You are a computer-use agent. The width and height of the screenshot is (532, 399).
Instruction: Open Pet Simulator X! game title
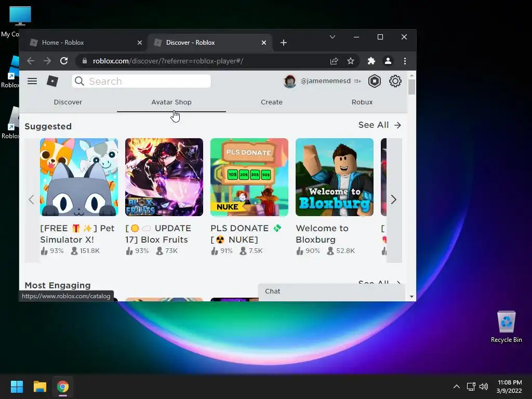point(77,234)
